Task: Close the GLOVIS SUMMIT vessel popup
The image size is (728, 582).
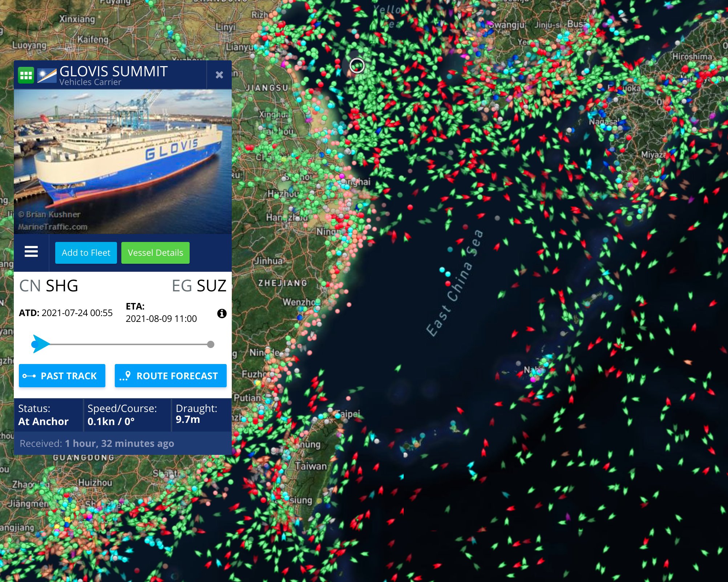Action: point(219,75)
